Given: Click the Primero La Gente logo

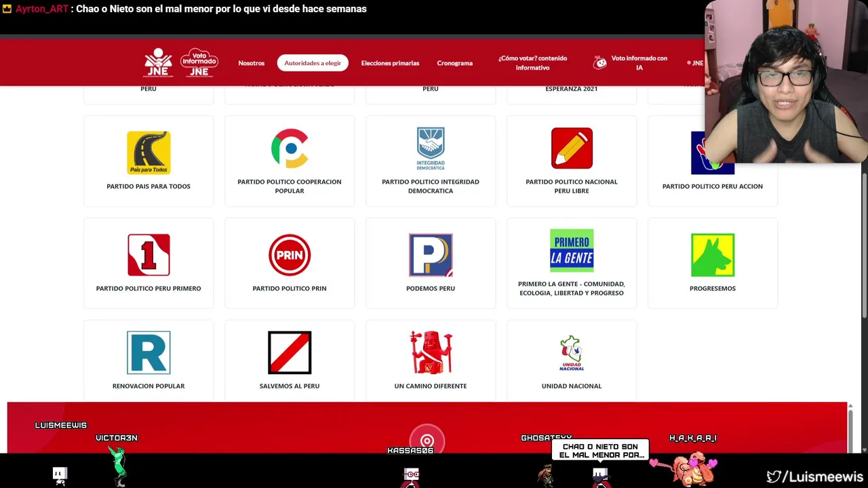Looking at the screenshot, I should click(x=572, y=250).
